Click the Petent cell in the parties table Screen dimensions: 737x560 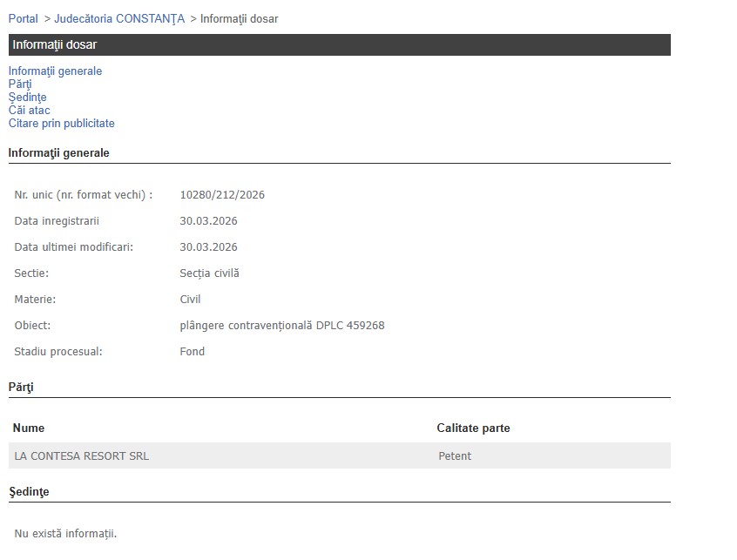(455, 455)
